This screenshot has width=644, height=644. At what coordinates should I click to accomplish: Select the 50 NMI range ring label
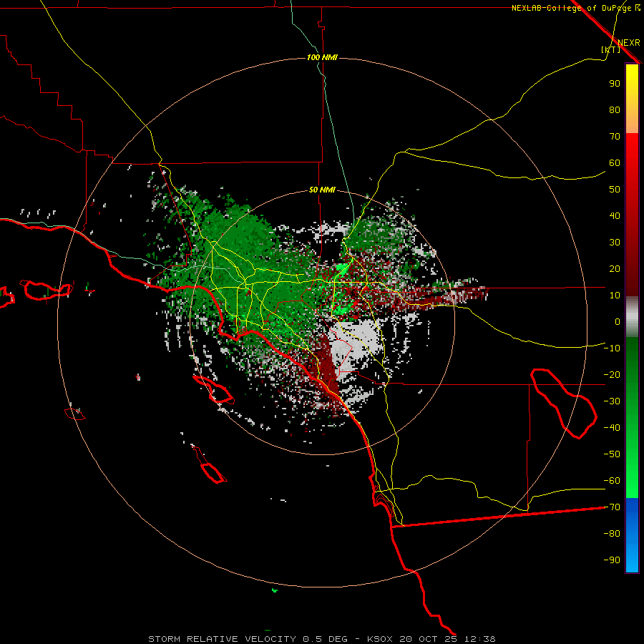(322, 190)
